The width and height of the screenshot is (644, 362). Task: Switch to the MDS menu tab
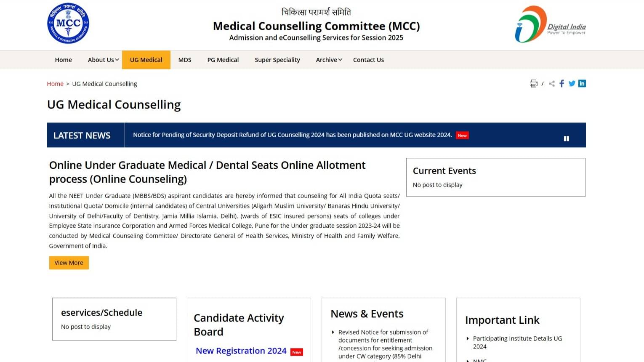[x=184, y=59]
